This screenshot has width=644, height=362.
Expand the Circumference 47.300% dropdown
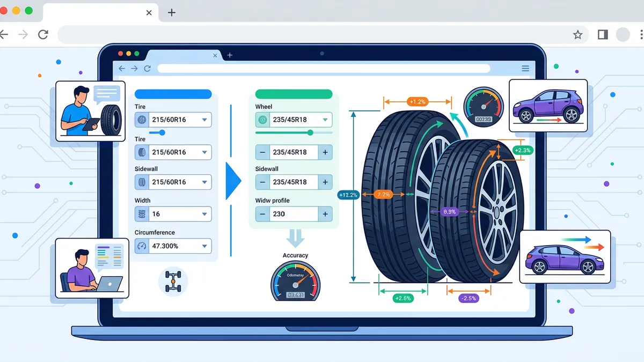coord(204,246)
